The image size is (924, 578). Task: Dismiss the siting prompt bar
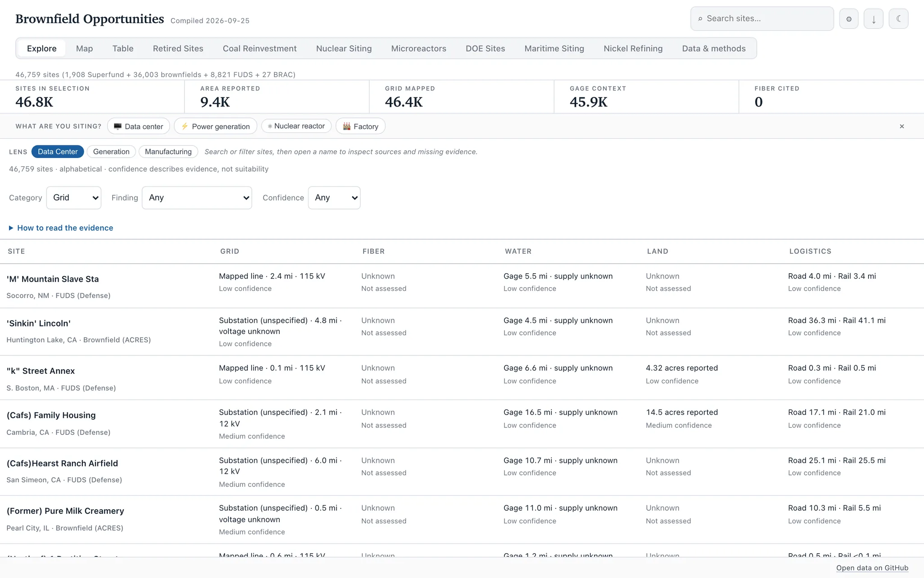point(902,126)
